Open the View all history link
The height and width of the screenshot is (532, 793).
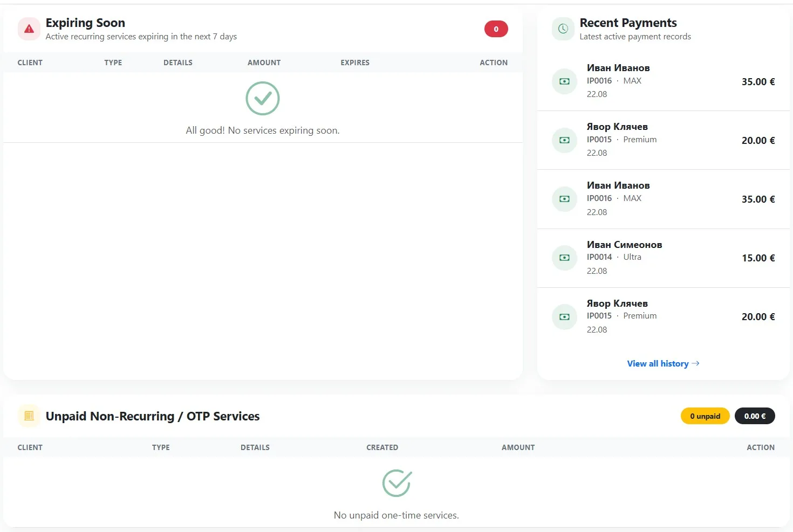click(663, 363)
